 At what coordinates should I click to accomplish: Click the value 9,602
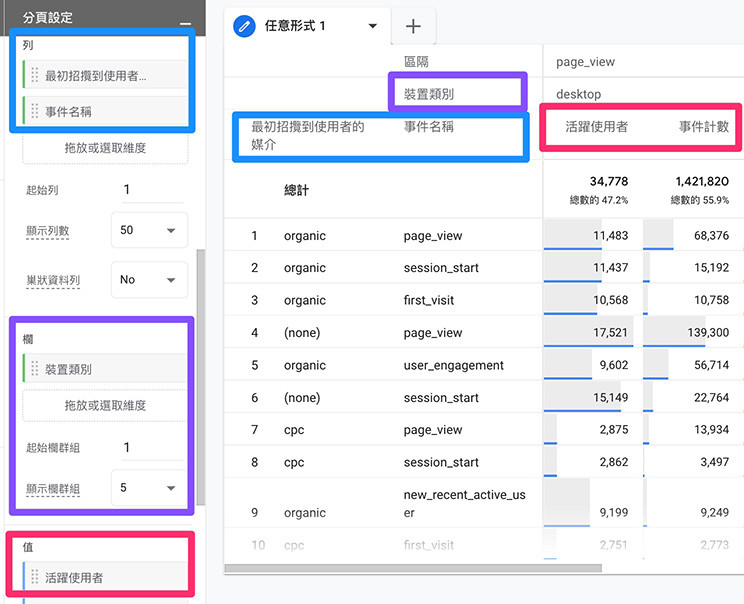tap(614, 365)
